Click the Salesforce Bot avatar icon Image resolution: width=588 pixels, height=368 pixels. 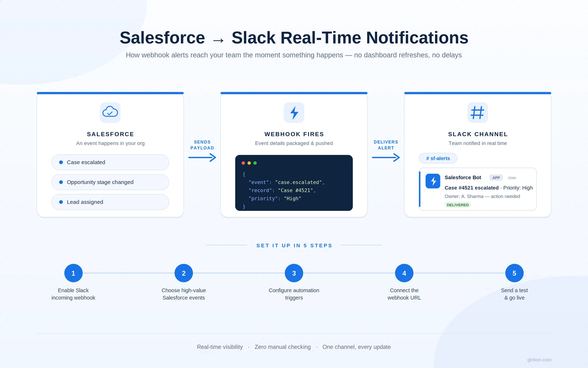click(x=433, y=181)
